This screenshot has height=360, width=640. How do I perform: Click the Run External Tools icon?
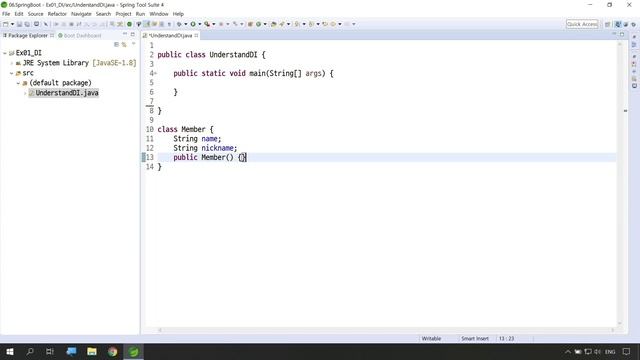pyautogui.click(x=207, y=24)
